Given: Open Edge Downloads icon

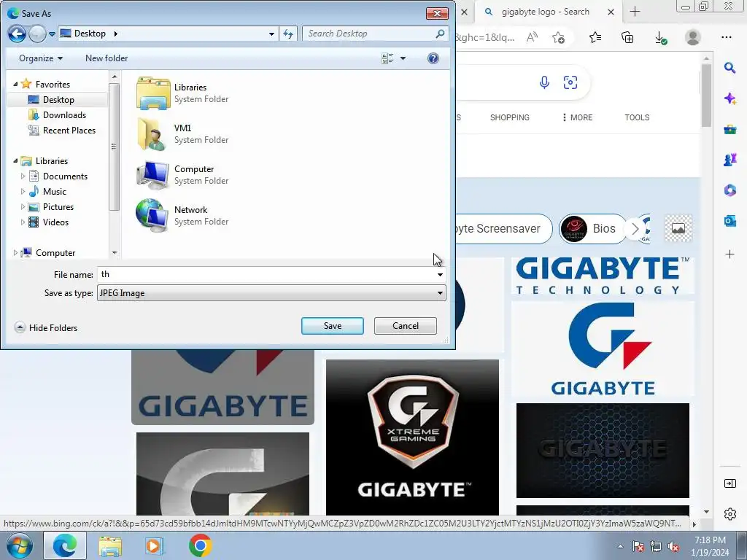Looking at the screenshot, I should pos(660,37).
